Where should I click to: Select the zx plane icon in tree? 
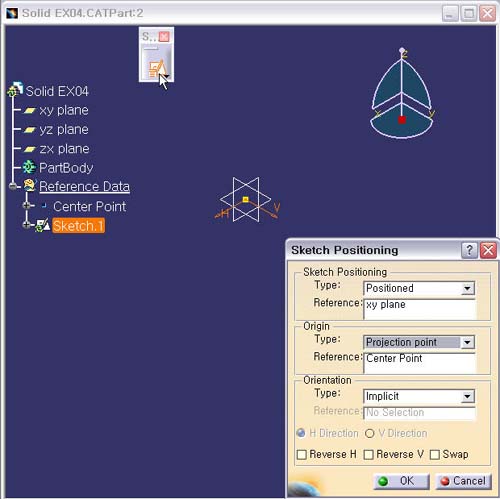[x=30, y=149]
